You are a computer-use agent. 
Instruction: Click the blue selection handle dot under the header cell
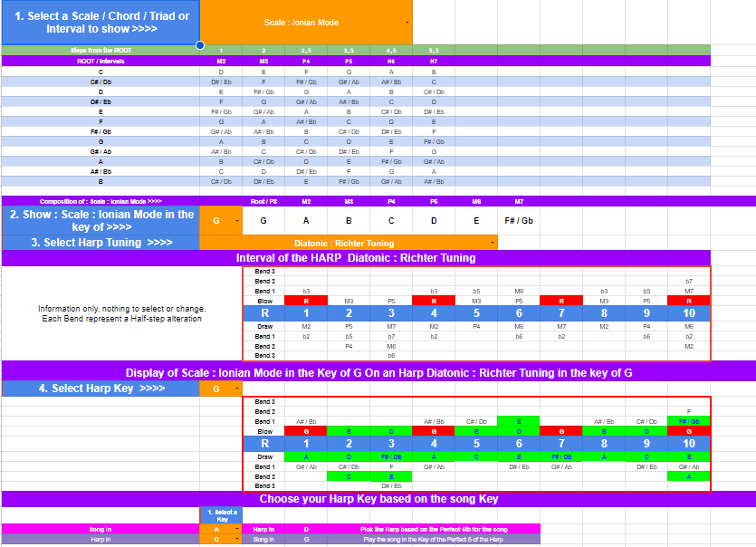click(x=199, y=44)
